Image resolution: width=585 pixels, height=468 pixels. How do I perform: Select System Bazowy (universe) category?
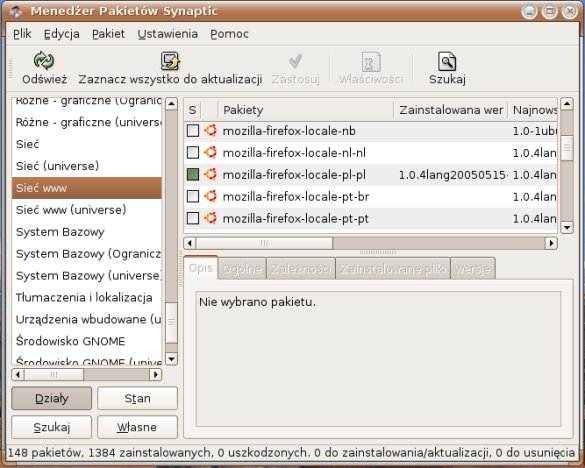point(87,275)
